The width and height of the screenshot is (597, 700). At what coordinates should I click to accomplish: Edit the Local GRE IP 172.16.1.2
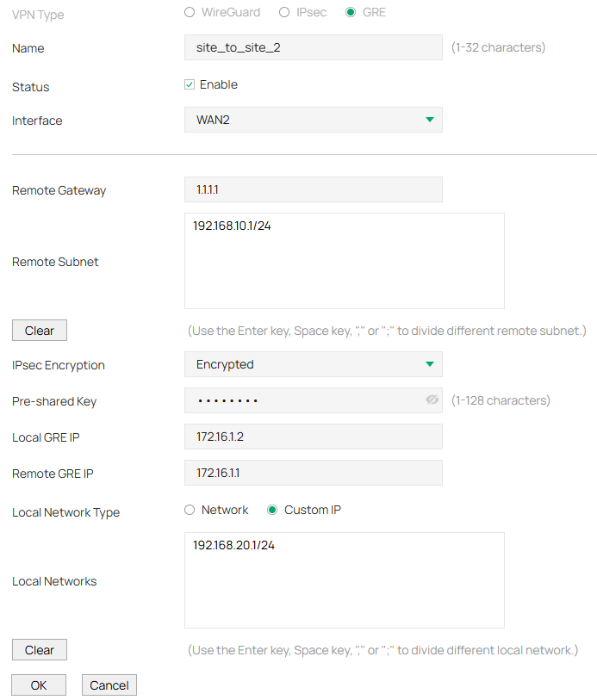click(x=313, y=437)
